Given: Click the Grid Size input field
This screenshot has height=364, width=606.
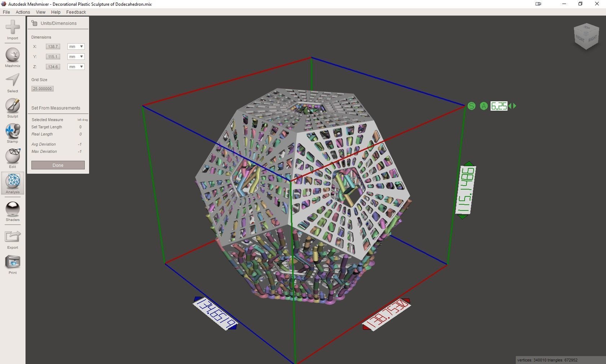Looking at the screenshot, I should click(x=42, y=89).
